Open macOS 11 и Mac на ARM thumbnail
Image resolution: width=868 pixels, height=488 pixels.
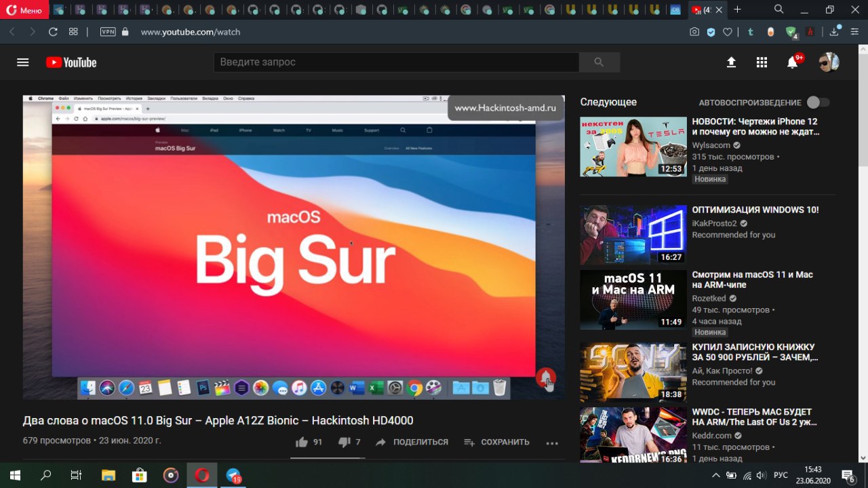[633, 300]
